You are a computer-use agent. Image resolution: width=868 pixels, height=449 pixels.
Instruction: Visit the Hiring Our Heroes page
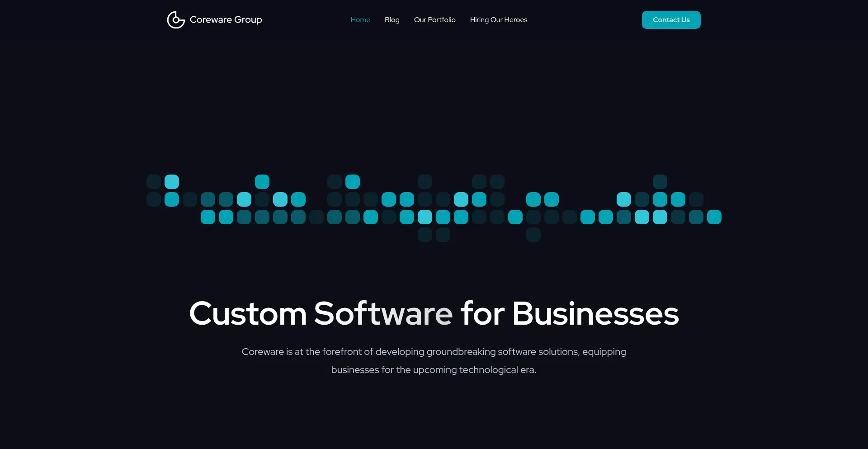tap(499, 20)
